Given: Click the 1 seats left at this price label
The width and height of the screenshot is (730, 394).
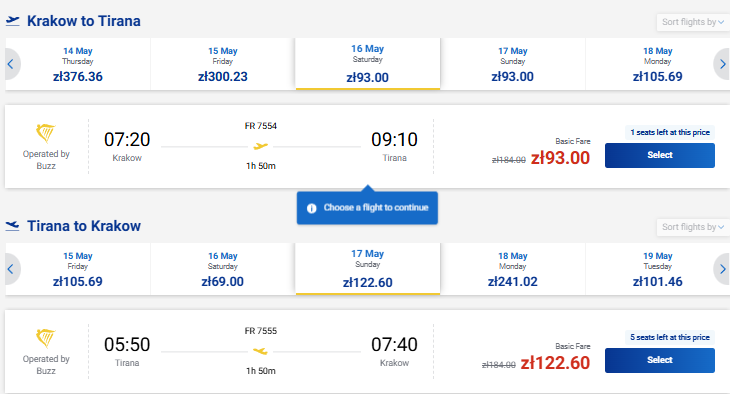Looking at the screenshot, I should point(670,132).
